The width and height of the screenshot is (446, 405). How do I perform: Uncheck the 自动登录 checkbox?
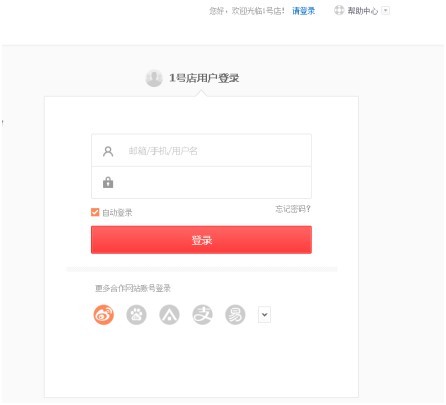tap(95, 212)
